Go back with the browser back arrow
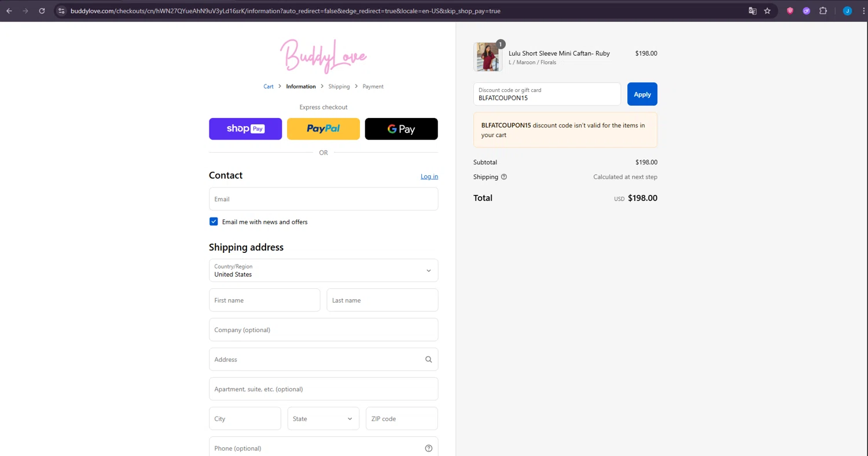The image size is (868, 456). click(9, 11)
